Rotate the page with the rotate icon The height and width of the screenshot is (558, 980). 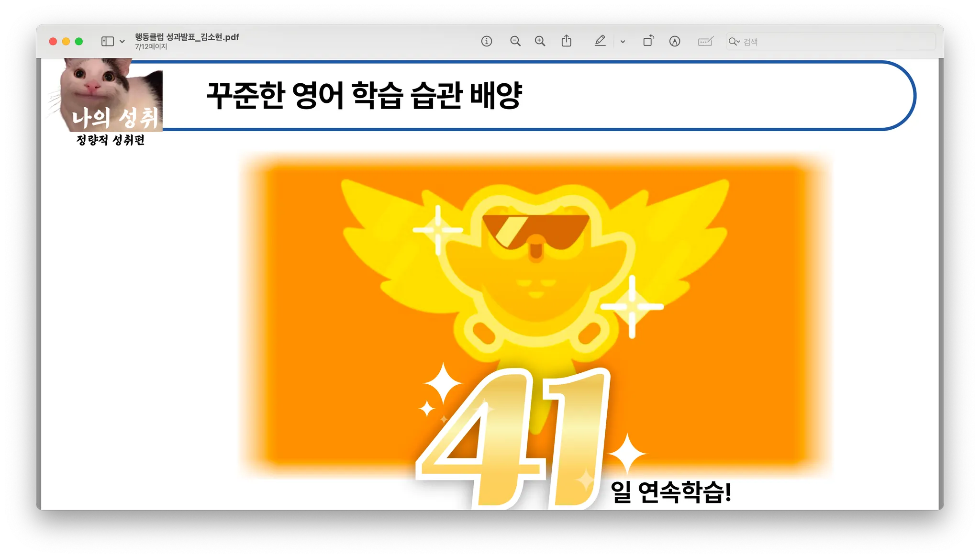[648, 42]
